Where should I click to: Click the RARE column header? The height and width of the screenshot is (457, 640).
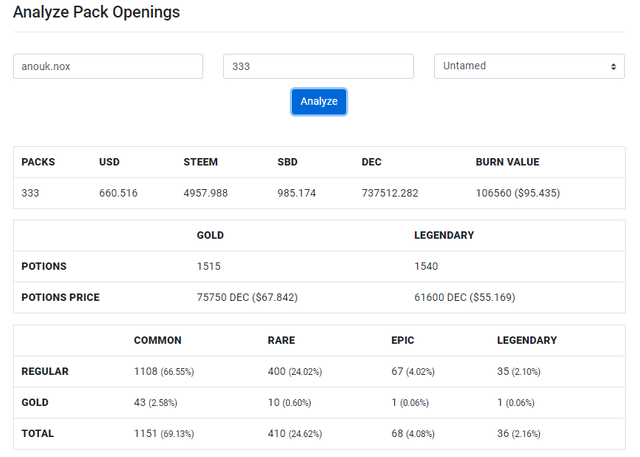[281, 340]
